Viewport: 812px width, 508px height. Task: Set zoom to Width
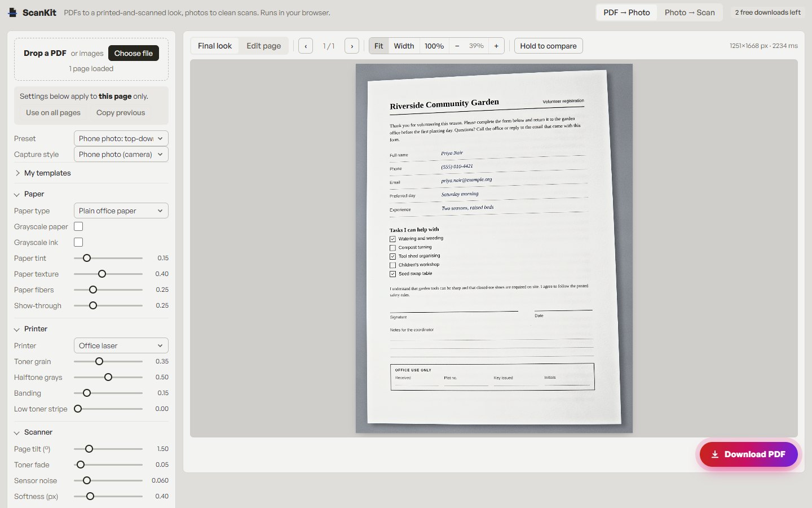[404, 46]
